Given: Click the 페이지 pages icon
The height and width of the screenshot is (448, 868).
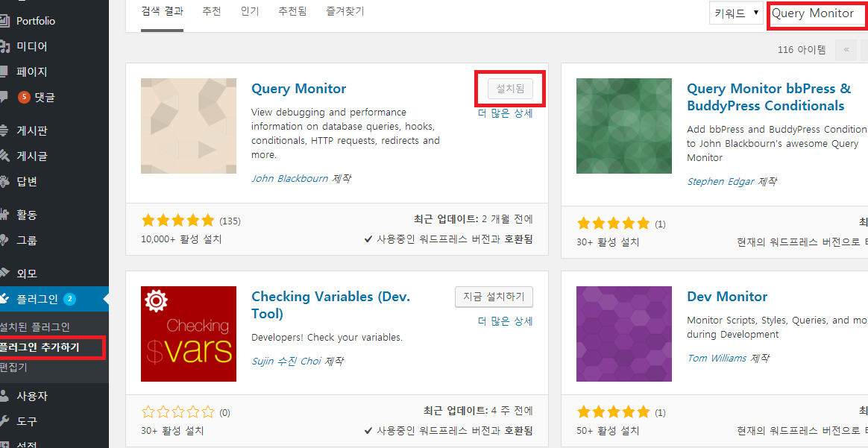Looking at the screenshot, I should (x=3, y=72).
